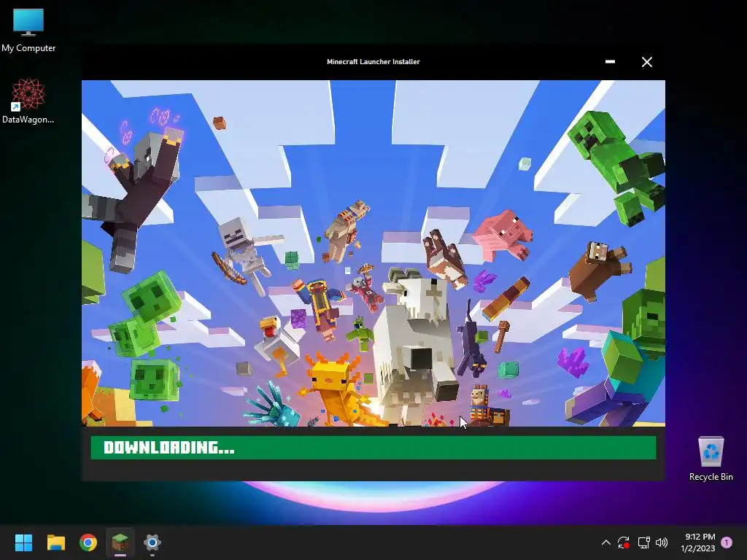
Task: Launch File Explorer from the taskbar
Action: [55, 542]
